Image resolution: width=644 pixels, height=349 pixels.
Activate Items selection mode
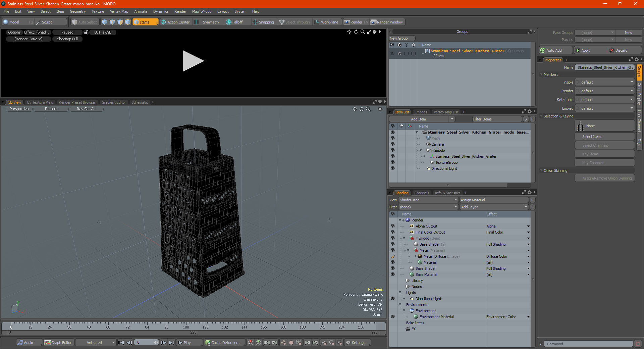tap(145, 22)
